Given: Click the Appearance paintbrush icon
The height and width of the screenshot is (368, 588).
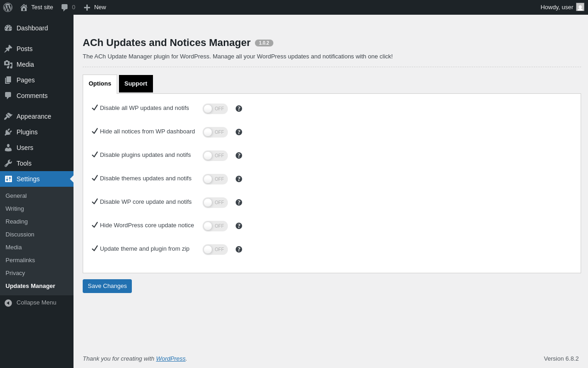Looking at the screenshot, I should 8,116.
